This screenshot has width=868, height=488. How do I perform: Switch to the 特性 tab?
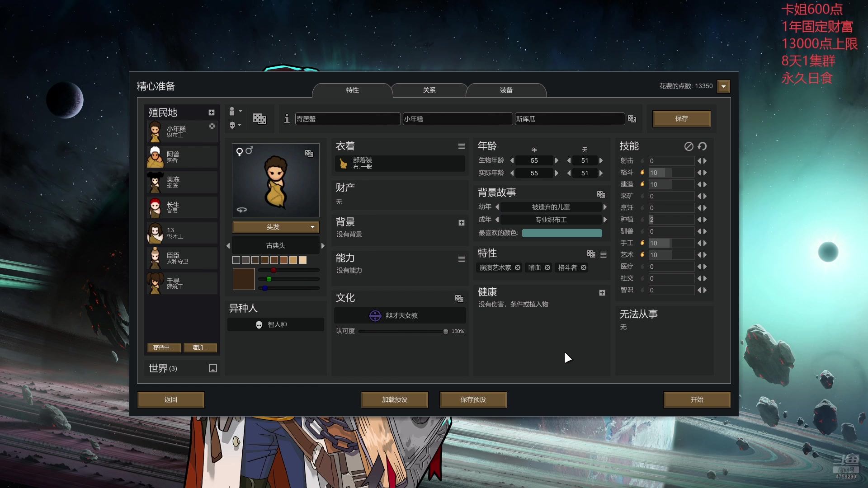pos(352,90)
